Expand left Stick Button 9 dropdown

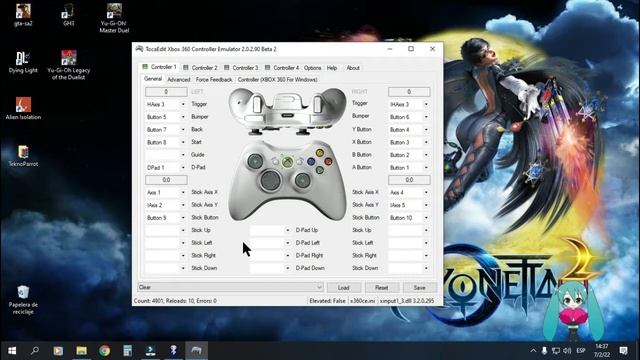(183, 218)
